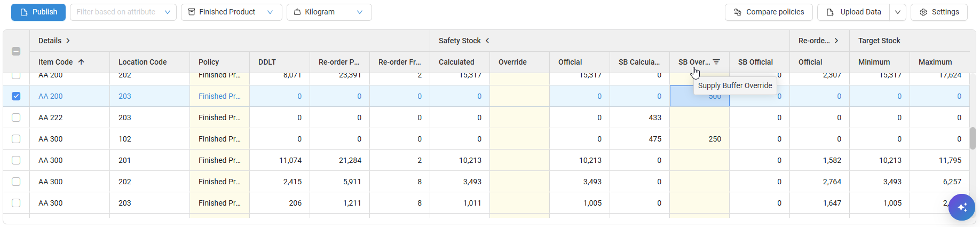This screenshot has height=227, width=980.
Task: Toggle the select-all header checkbox
Action: coord(16,51)
